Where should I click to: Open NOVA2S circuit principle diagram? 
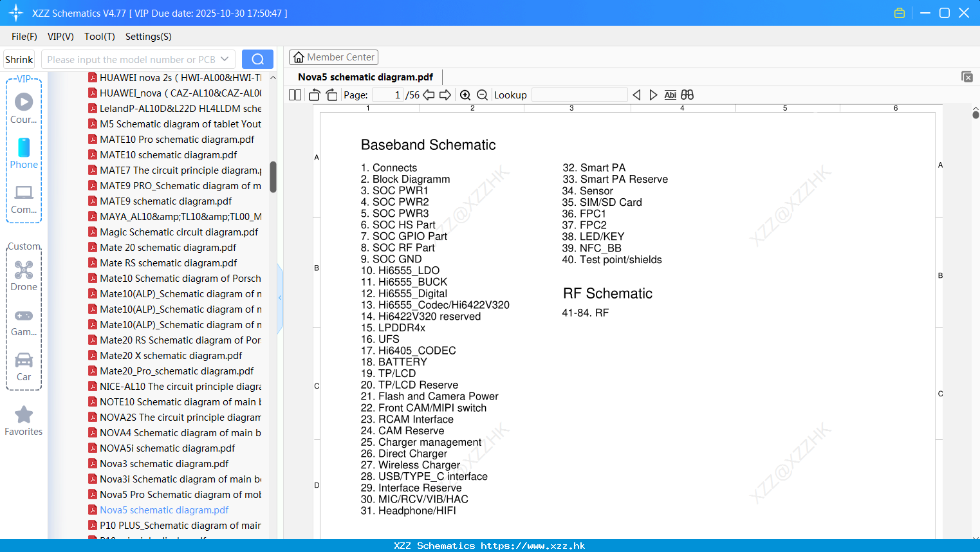174,417
